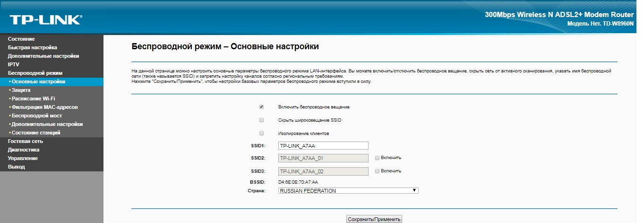Select Беспроводной режим in sidebar

pos(35,73)
